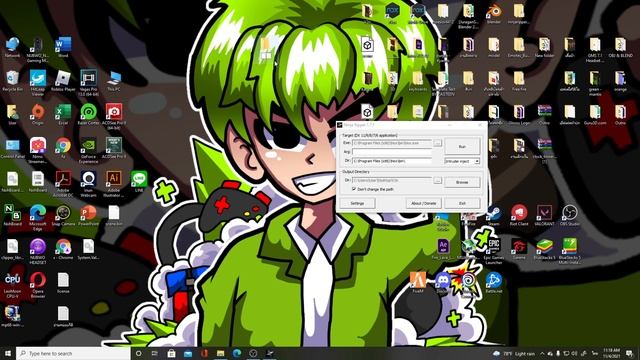Open the Excel shortcut

(x=63, y=114)
